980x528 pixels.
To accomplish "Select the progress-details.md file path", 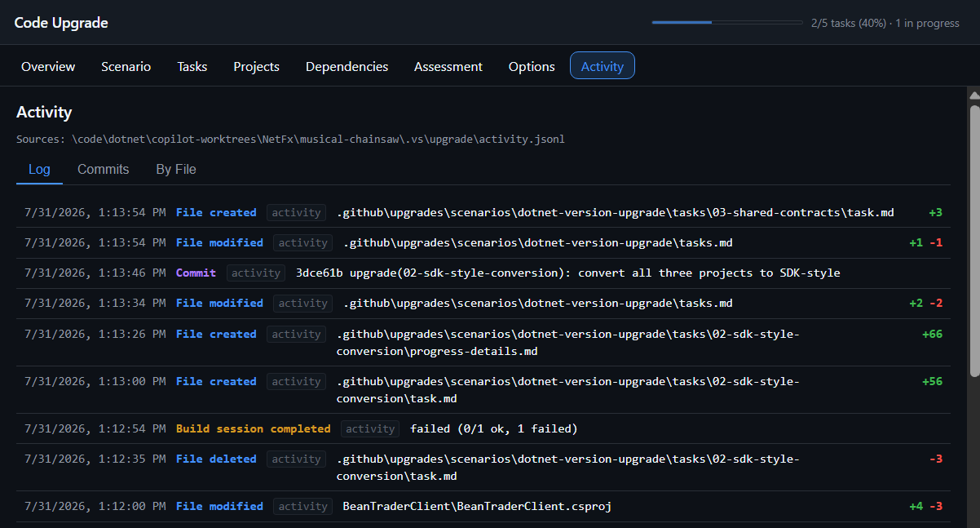I will [x=568, y=343].
